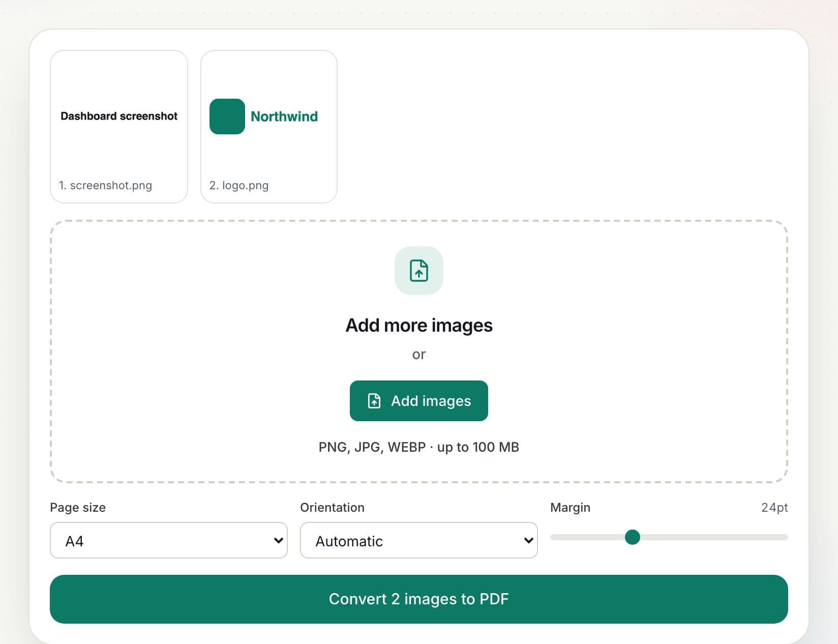838x644 pixels.
Task: Open the Orientation Automatic dropdown
Action: pyautogui.click(x=419, y=540)
